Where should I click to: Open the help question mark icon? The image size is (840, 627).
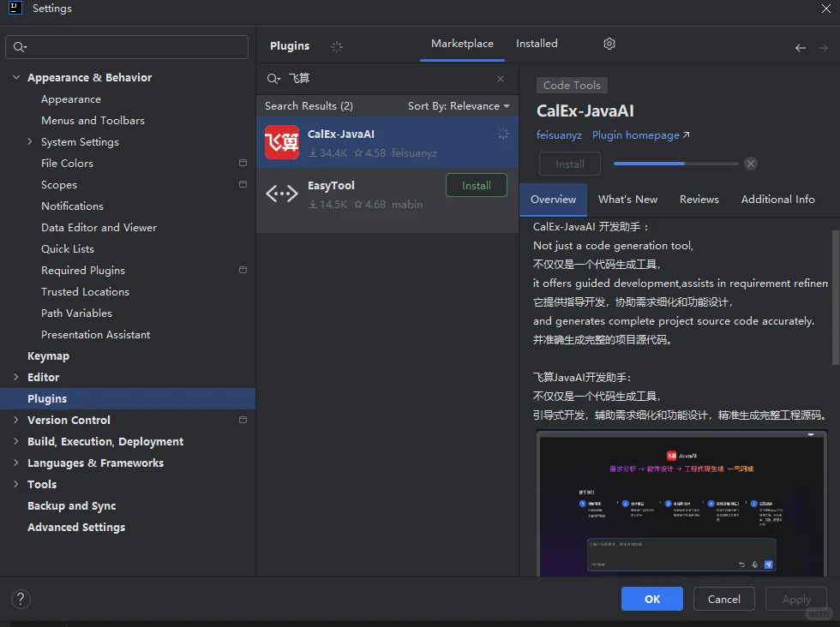point(21,599)
